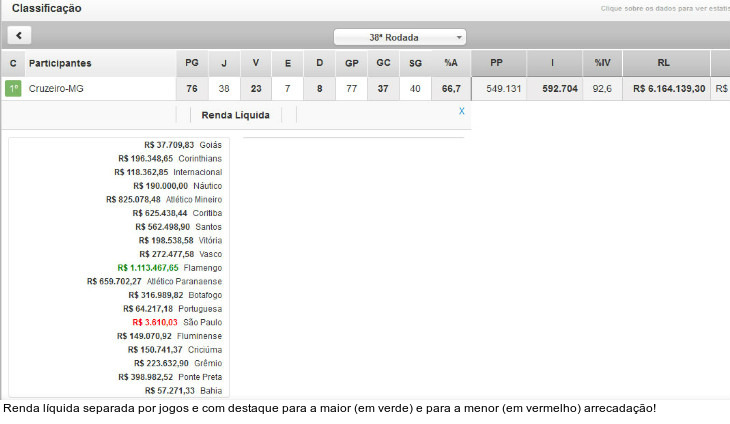Click the GP column header
Viewport: 730px width, 424px height.
point(351,63)
